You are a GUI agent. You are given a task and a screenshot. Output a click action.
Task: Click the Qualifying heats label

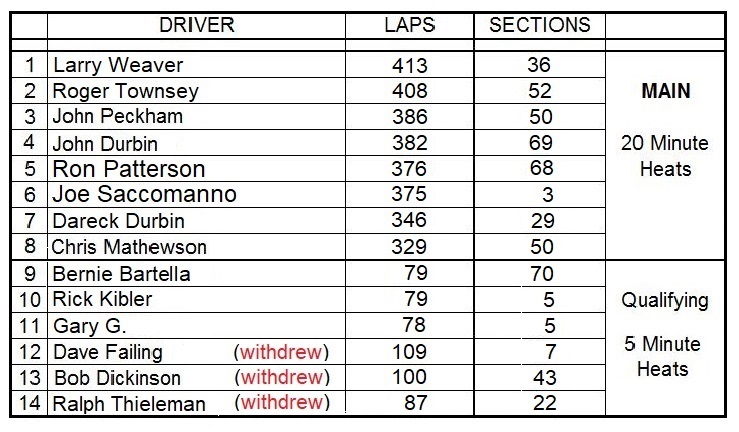coord(665,301)
